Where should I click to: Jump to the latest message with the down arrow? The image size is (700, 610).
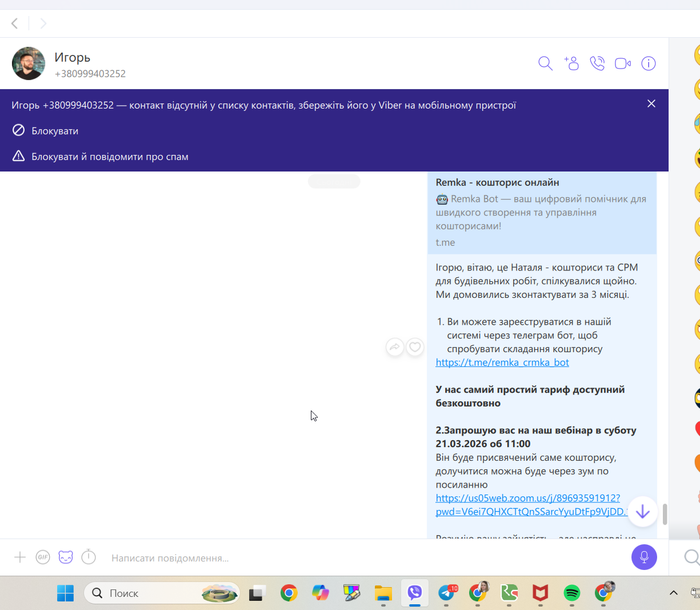pos(642,512)
